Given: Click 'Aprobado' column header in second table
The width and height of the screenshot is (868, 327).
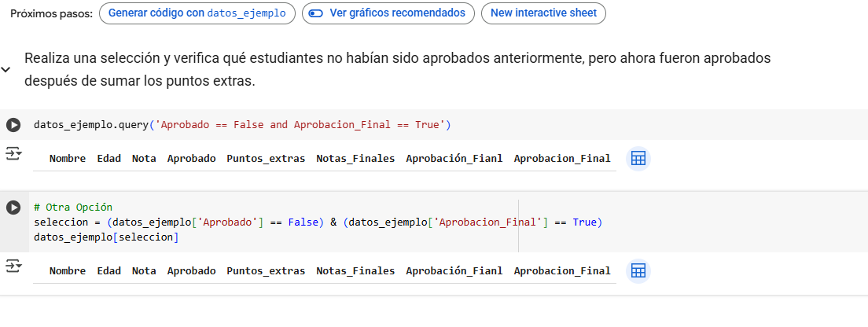Looking at the screenshot, I should (x=192, y=271).
